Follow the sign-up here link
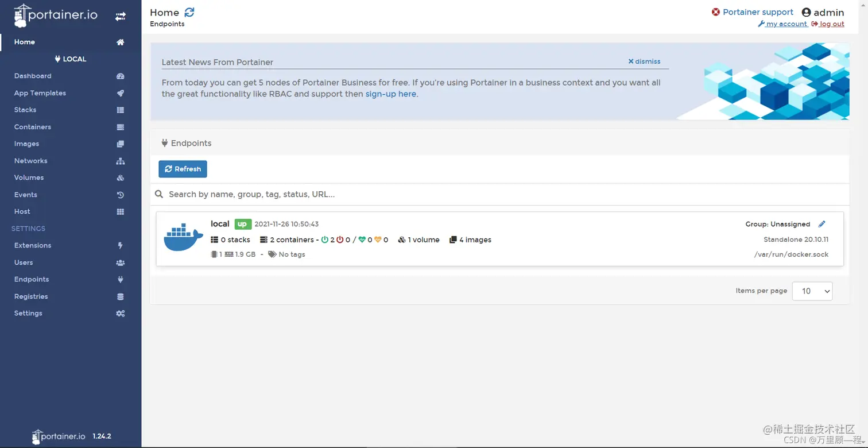This screenshot has width=868, height=448. 391,94
